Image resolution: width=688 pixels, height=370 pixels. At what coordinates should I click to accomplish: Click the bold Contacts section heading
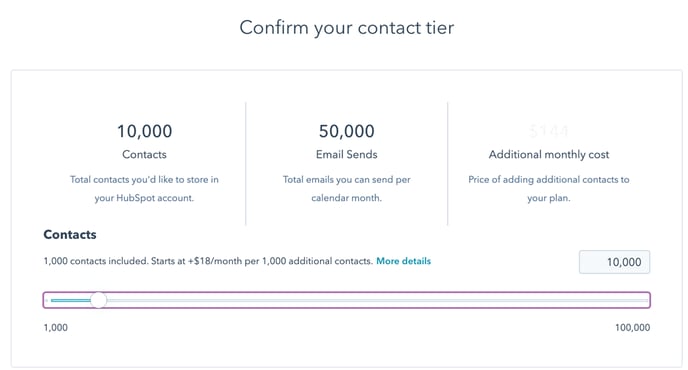[70, 234]
